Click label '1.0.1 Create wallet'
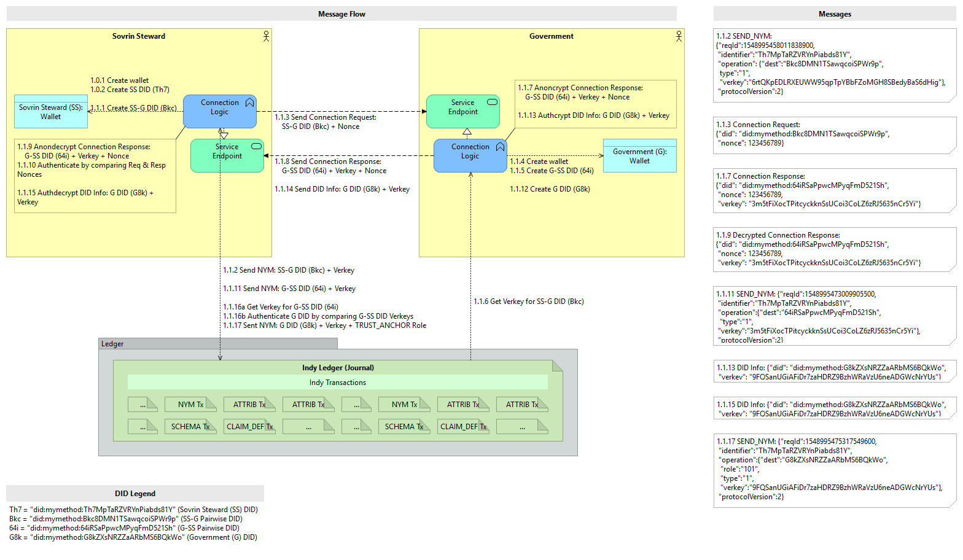 pos(120,80)
